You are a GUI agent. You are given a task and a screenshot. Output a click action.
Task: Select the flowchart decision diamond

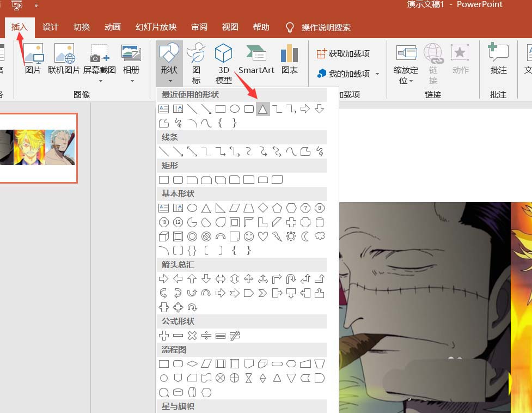point(192,364)
